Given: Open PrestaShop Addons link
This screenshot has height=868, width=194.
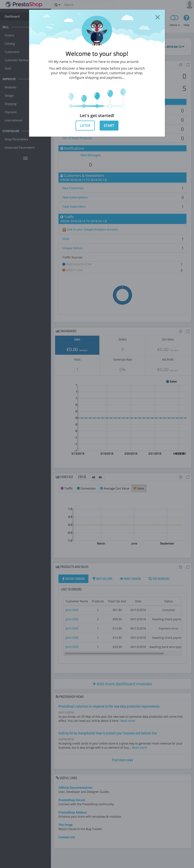Looking at the screenshot, I should tap(72, 812).
